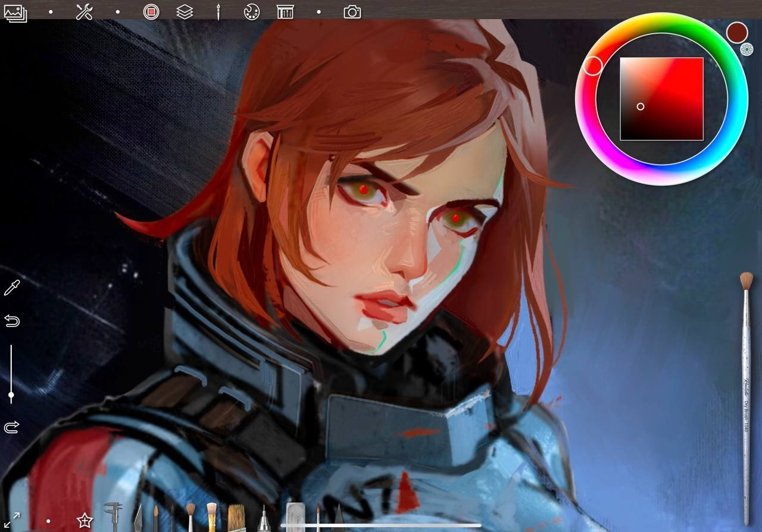This screenshot has width=762, height=532.
Task: Click the current dark red color swatch
Action: 736,32
